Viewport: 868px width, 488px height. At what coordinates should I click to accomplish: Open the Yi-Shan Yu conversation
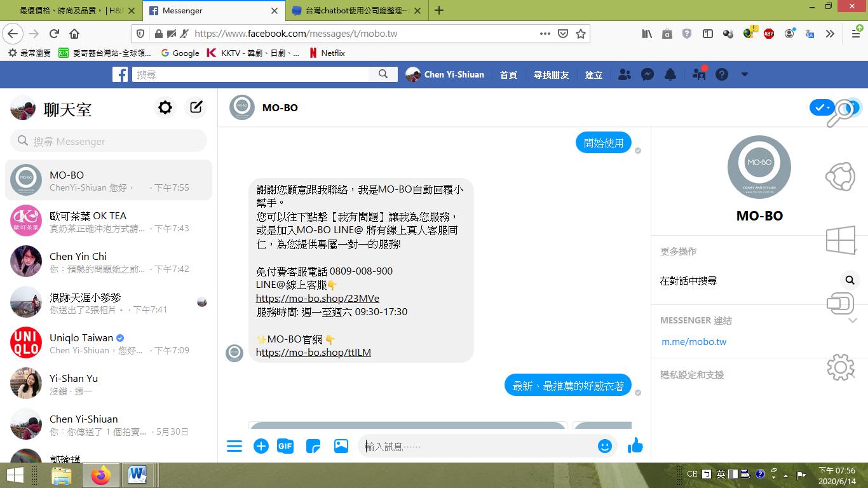109,384
